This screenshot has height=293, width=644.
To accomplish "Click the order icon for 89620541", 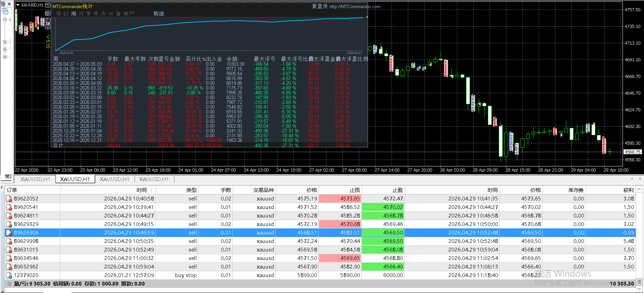I will [x=10, y=207].
